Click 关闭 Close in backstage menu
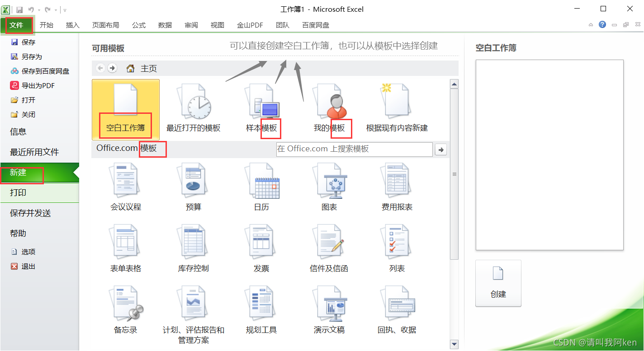644x351 pixels. (x=24, y=115)
